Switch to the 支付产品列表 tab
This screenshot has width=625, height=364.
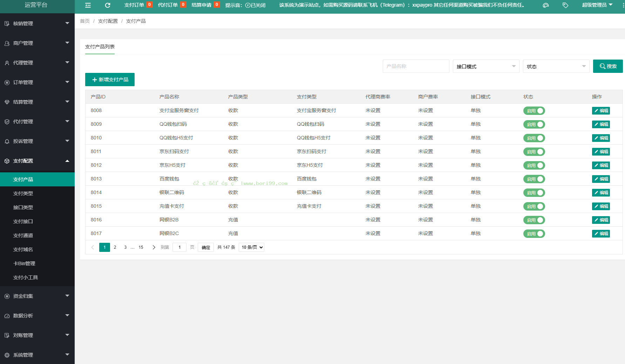pyautogui.click(x=100, y=47)
